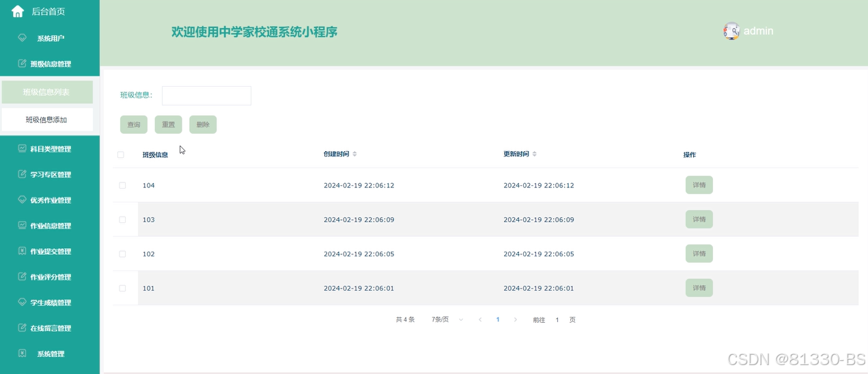The width and height of the screenshot is (868, 374).
Task: Click updated time 2024-02-19 22:06:09
Action: coord(539,219)
